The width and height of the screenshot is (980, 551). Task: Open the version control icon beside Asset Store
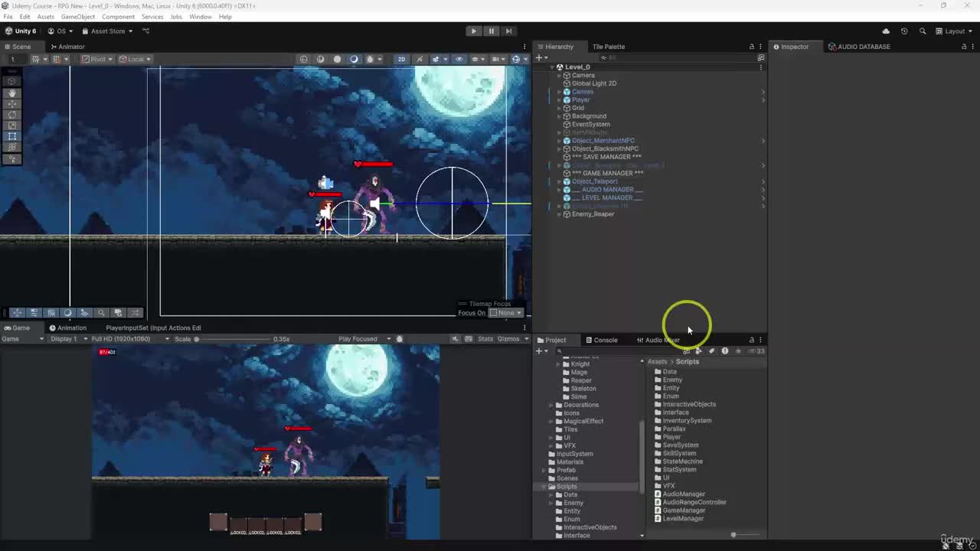pos(146,31)
